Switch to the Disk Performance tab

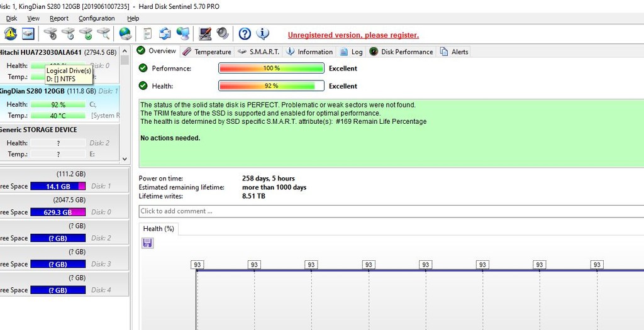pos(401,52)
